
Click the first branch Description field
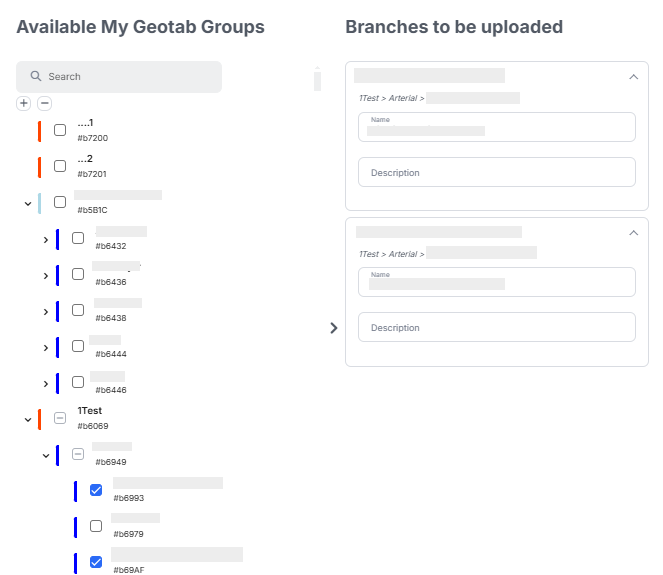click(497, 173)
